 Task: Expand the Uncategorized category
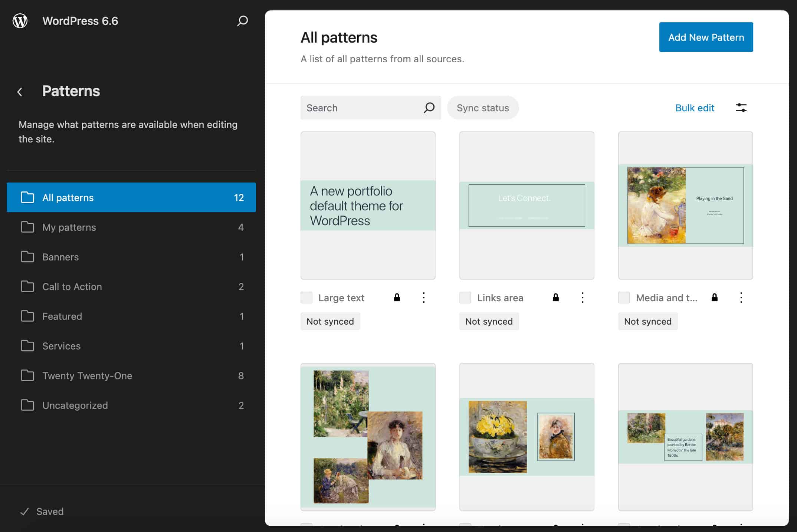coord(75,405)
